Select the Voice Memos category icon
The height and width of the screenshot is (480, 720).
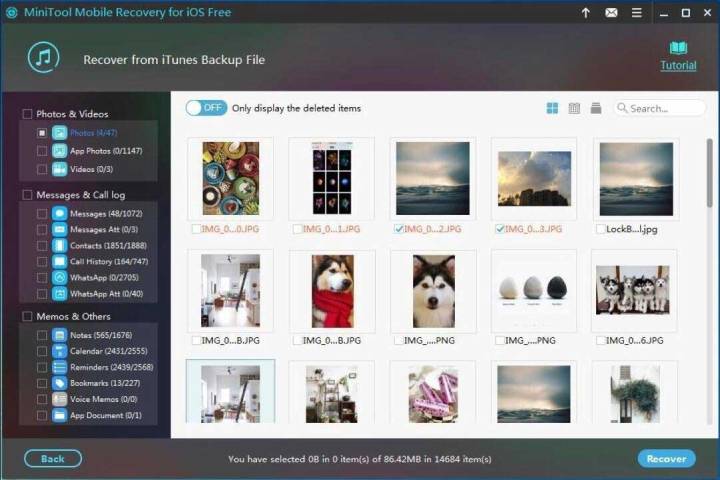click(59, 399)
